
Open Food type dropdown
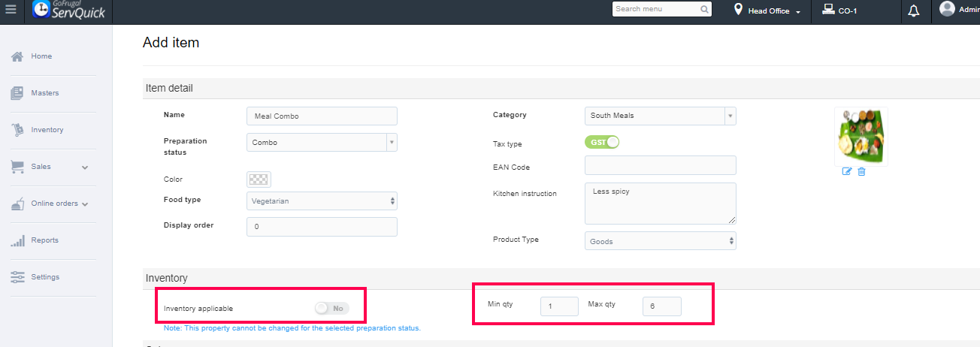(322, 201)
